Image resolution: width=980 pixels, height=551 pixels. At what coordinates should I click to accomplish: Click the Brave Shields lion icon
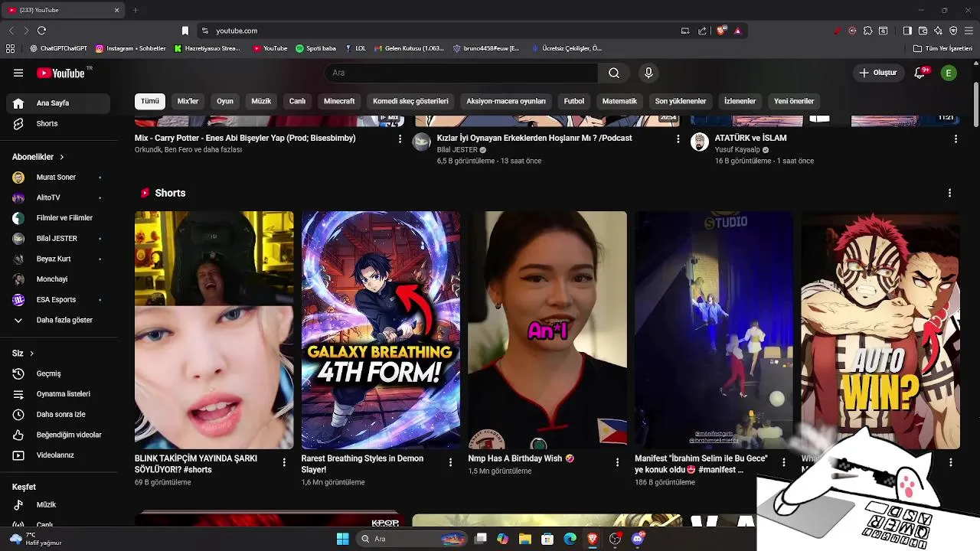721,31
